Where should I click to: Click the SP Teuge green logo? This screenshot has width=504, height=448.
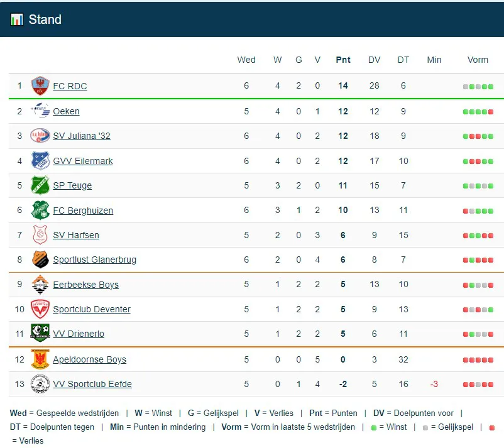[40, 185]
